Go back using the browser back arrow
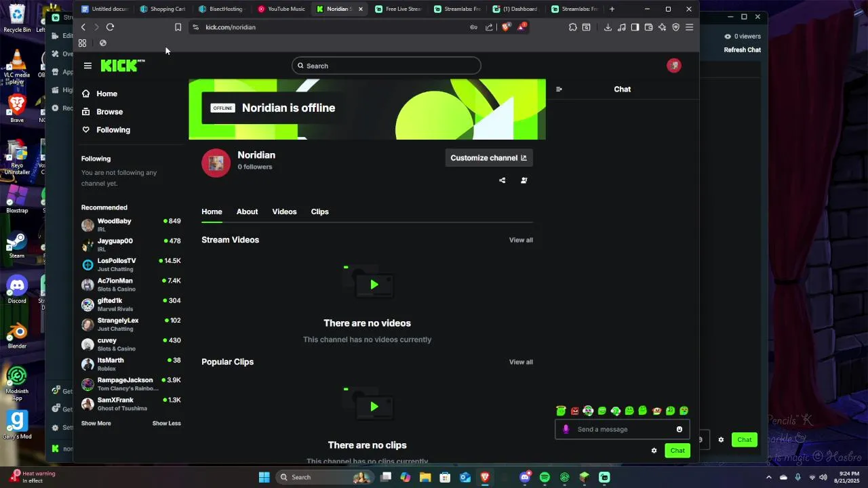 coord(83,27)
